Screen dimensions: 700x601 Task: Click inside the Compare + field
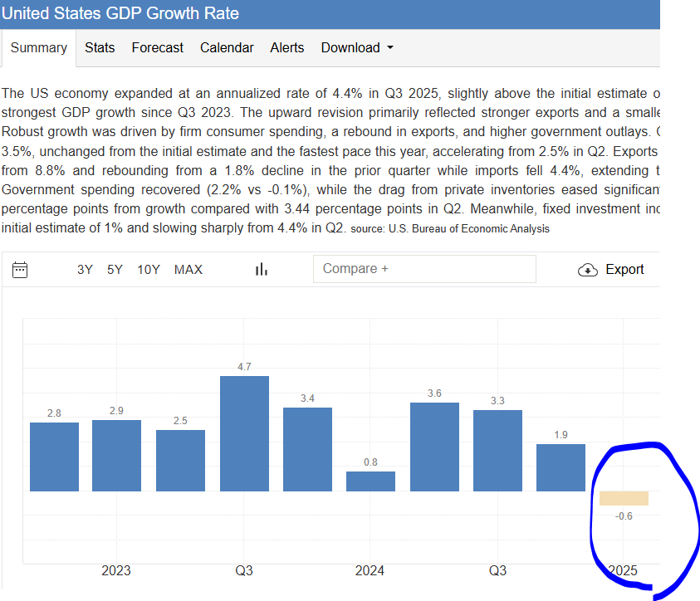pos(424,269)
